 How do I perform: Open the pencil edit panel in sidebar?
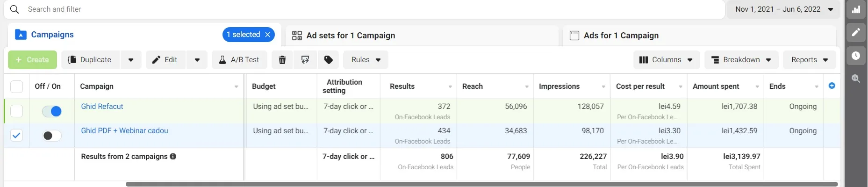click(x=856, y=32)
